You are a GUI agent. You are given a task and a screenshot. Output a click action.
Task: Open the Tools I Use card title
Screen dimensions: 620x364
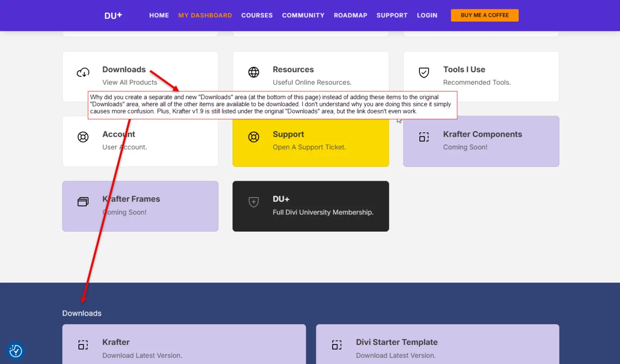(464, 70)
